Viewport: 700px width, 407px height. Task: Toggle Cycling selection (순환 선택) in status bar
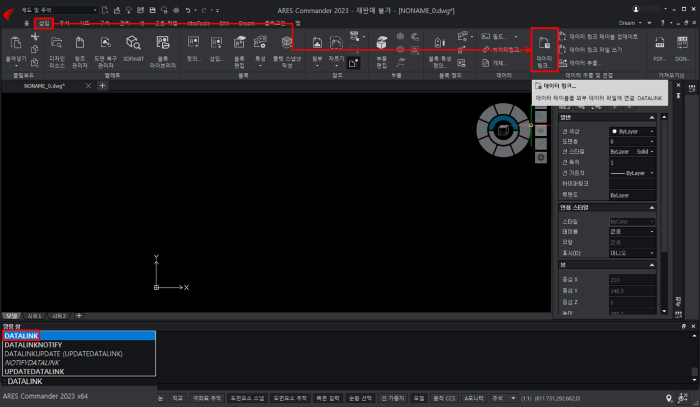[360, 398]
